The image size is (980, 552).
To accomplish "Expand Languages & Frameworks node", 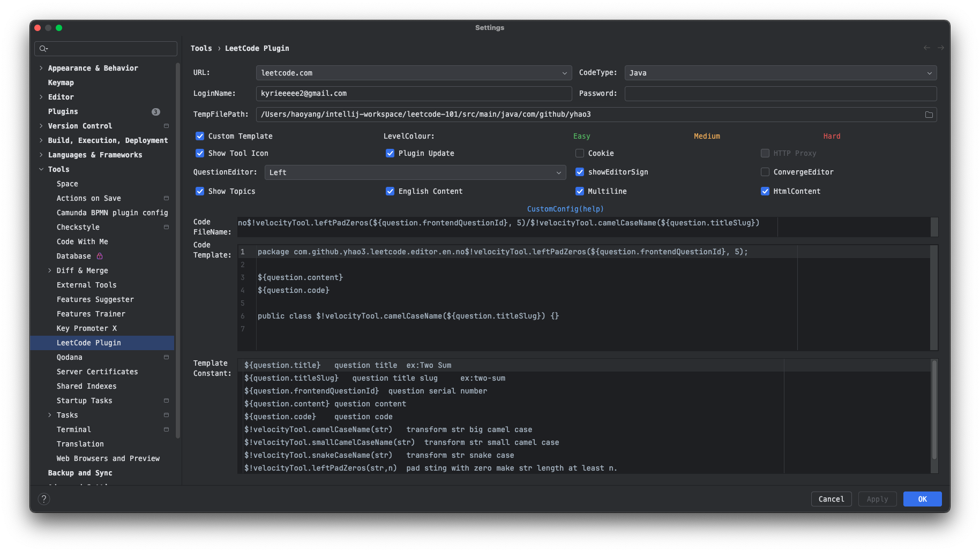I will pyautogui.click(x=41, y=155).
